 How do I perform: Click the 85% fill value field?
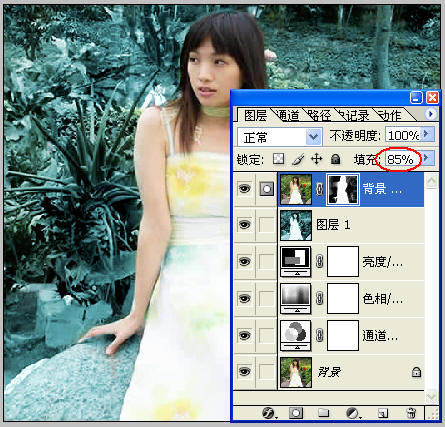pos(402,159)
